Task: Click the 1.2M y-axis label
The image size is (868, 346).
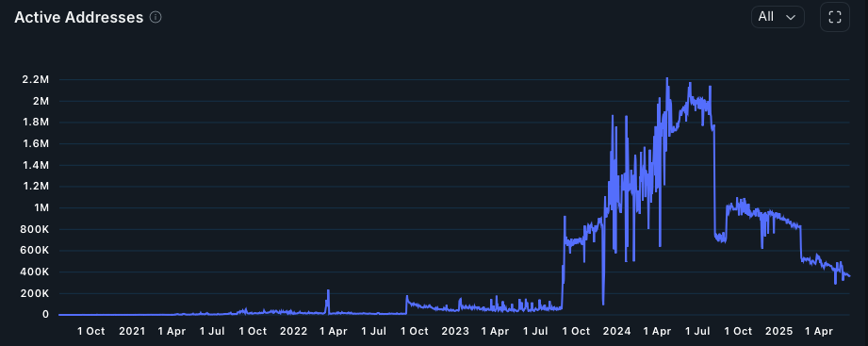Action: (36, 187)
